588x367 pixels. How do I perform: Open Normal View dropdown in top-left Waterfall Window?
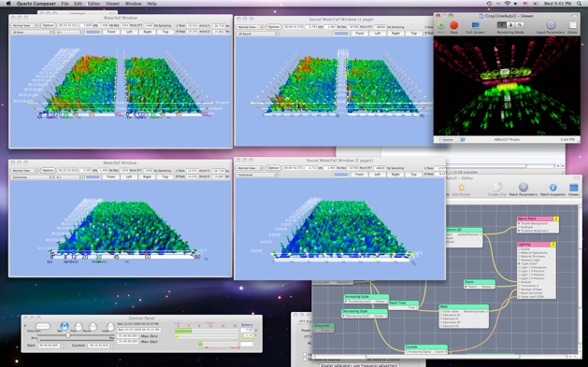[x=24, y=25]
